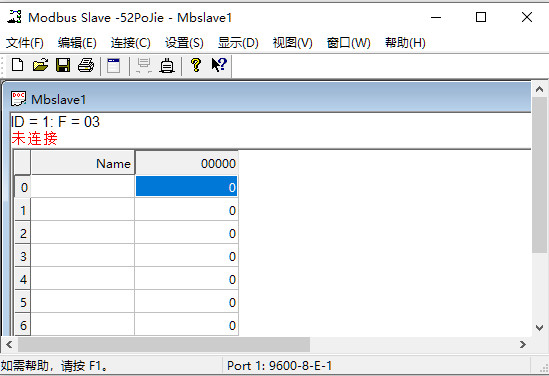Click the Name column header

pos(83,163)
